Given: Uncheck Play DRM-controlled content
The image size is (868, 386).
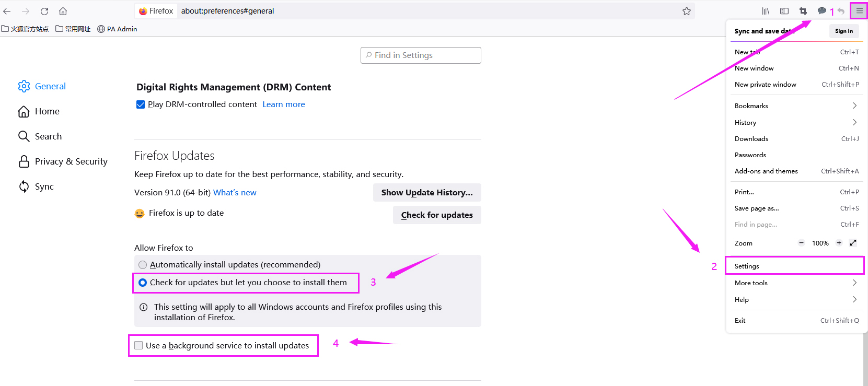Looking at the screenshot, I should pyautogui.click(x=141, y=104).
